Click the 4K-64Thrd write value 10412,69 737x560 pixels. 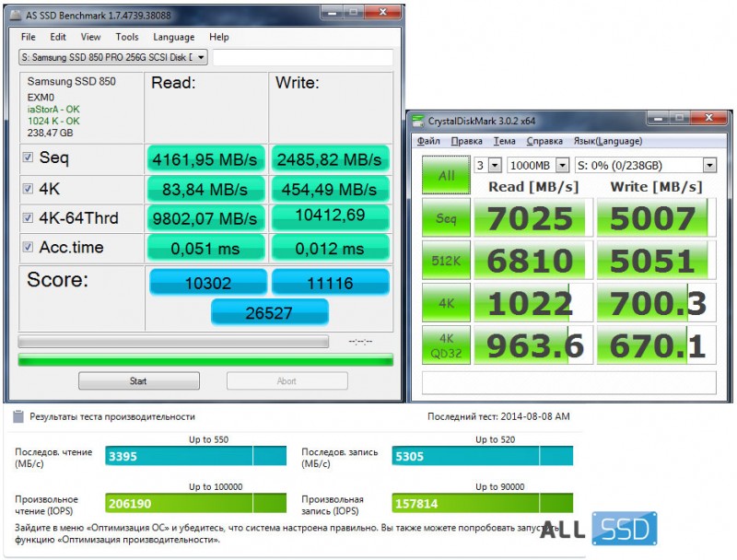331,216
